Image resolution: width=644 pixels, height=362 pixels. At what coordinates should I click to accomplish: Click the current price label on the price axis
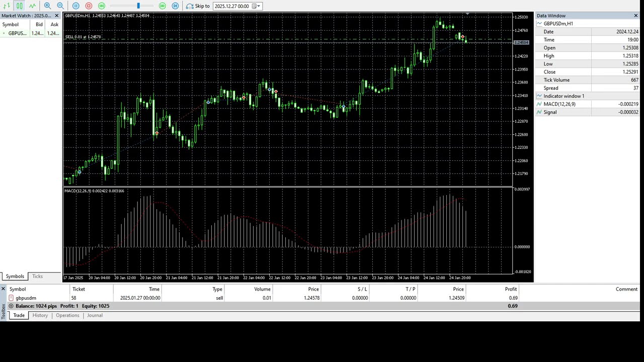coord(522,43)
